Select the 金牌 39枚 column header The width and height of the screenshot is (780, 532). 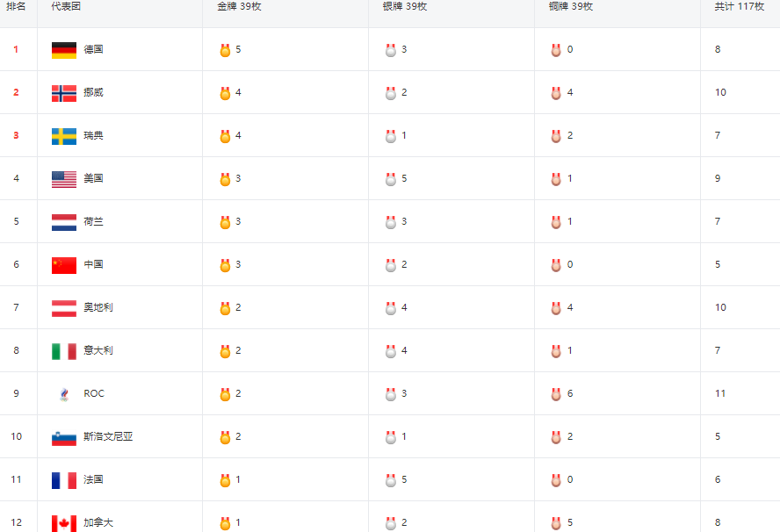[239, 6]
